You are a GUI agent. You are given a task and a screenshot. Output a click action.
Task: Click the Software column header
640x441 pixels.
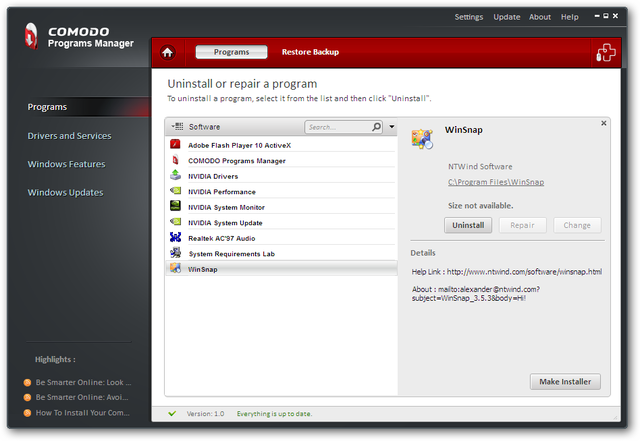(204, 127)
